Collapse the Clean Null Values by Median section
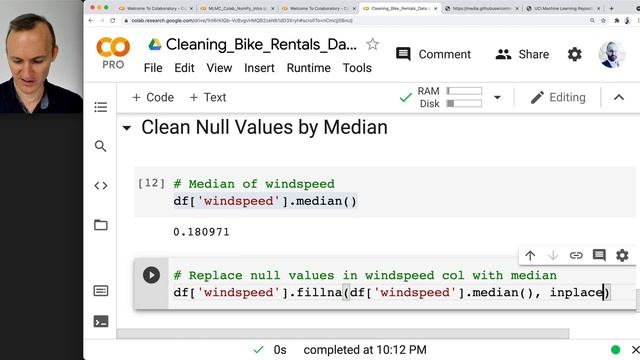This screenshot has height=360, width=640. pos(127,128)
